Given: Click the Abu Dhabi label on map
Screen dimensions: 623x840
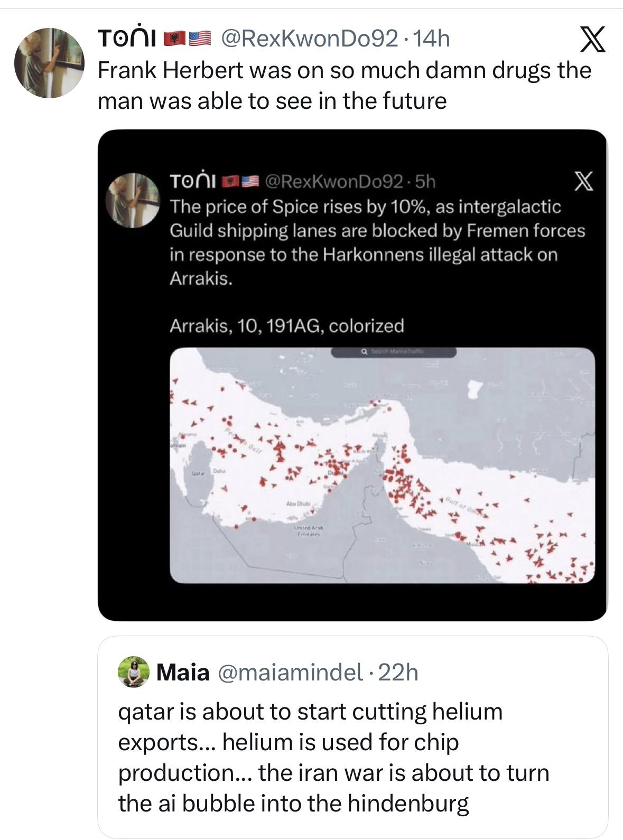Looking at the screenshot, I should 297,505.
